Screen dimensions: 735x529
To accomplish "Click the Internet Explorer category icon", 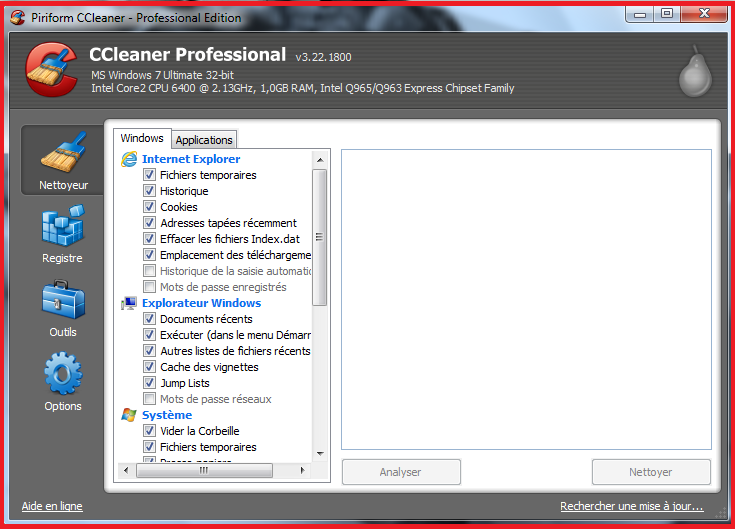I will 129,159.
